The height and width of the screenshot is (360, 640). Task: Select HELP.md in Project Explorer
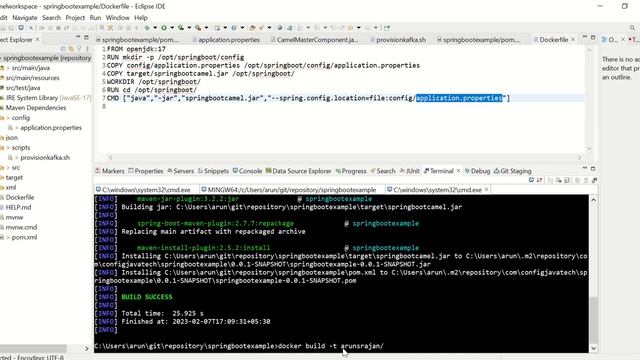click(x=18, y=207)
